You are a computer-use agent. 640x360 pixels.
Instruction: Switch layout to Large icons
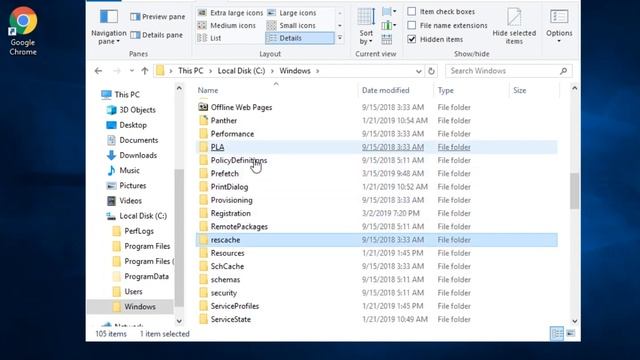coord(292,13)
